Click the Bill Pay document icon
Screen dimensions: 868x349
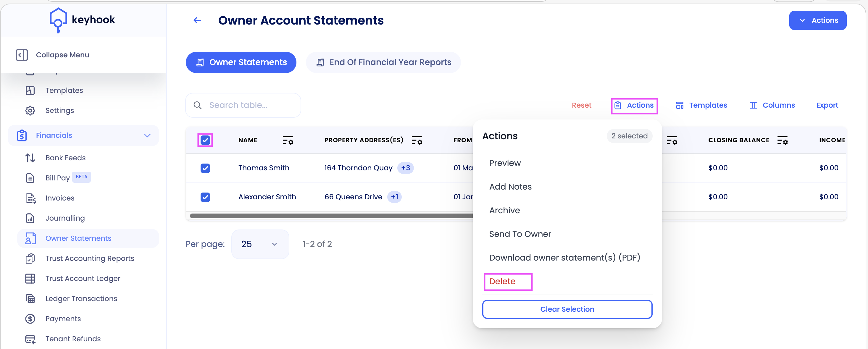coord(30,178)
